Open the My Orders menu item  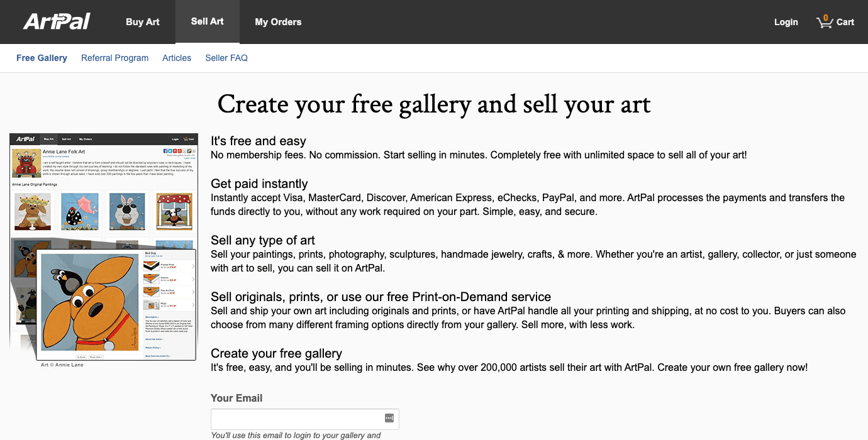(278, 22)
